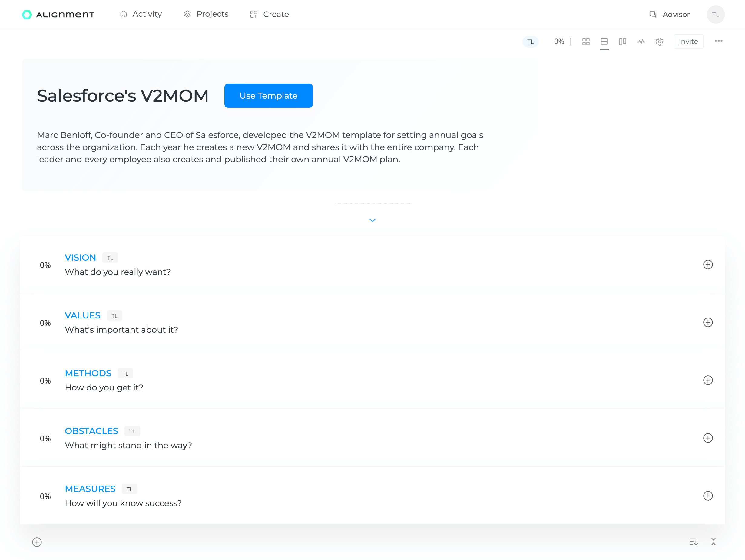Collapse all sections icon

click(713, 542)
